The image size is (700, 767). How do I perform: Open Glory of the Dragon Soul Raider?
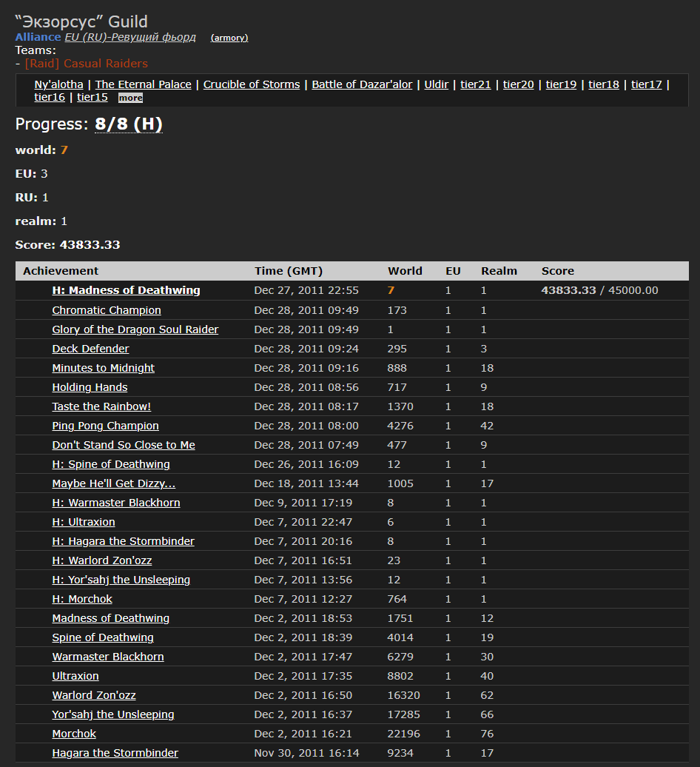point(135,329)
